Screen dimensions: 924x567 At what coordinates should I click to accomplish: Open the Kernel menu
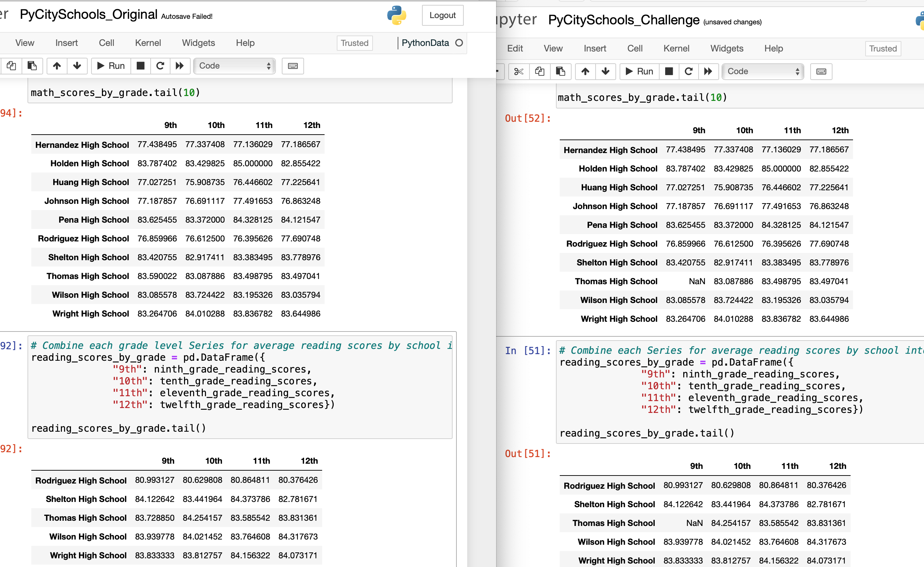coord(148,43)
